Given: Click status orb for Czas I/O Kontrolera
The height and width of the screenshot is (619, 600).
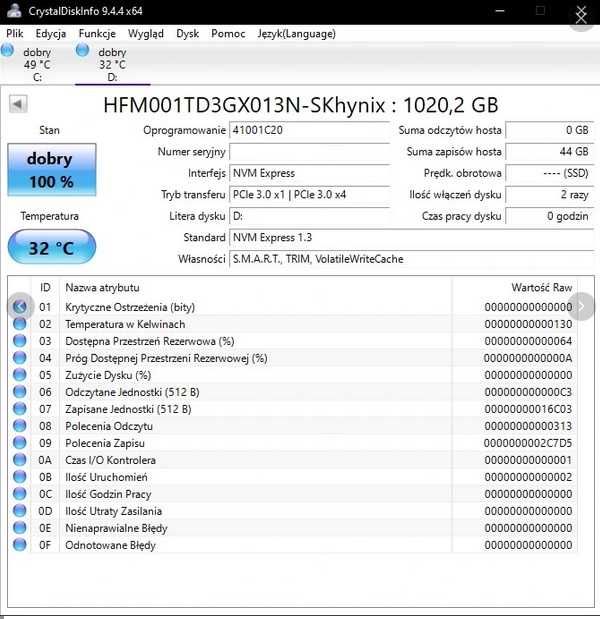Looking at the screenshot, I should 19,460.
